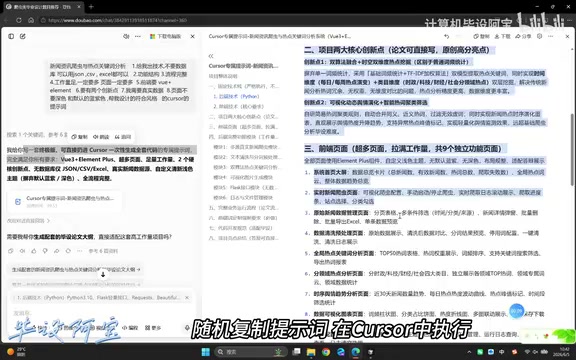Click the 更多 option in input toolbar
576x360 pixels.
pyautogui.click(x=153, y=328)
